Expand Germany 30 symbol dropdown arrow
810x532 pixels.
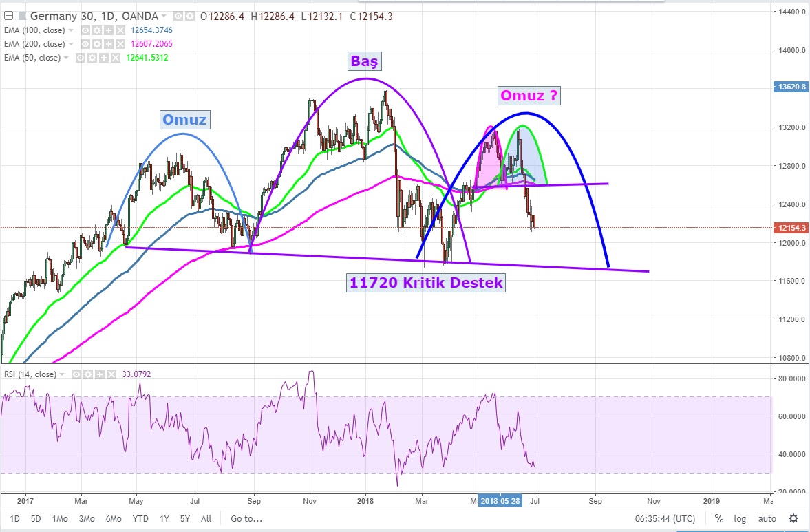(164, 16)
